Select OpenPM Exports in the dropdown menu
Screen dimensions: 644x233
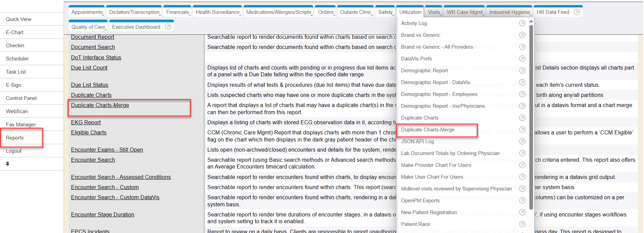(420, 201)
